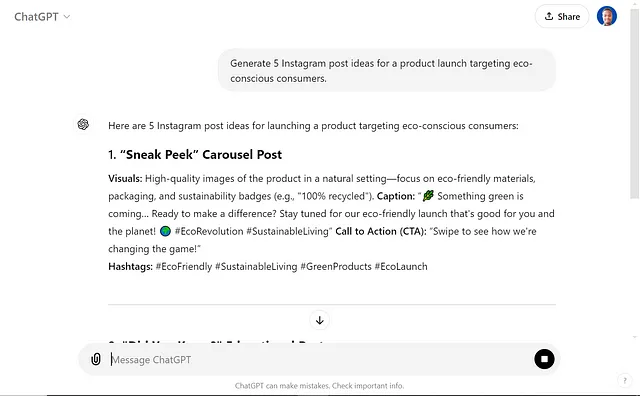Click the #EcoRevolution hashtag text
The width and height of the screenshot is (640, 396).
coord(209,231)
